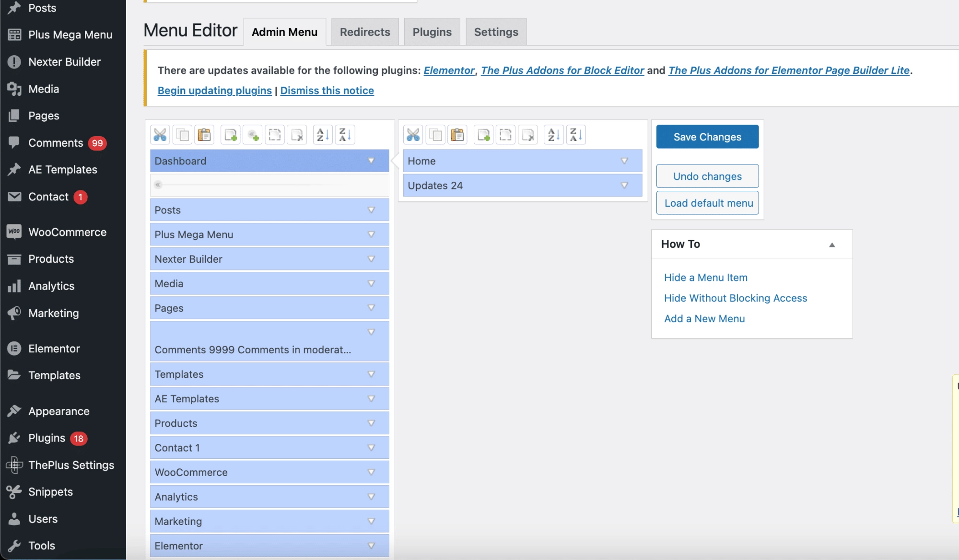Click Dismiss this notice link
Screen dimensions: 959x560
(327, 89)
